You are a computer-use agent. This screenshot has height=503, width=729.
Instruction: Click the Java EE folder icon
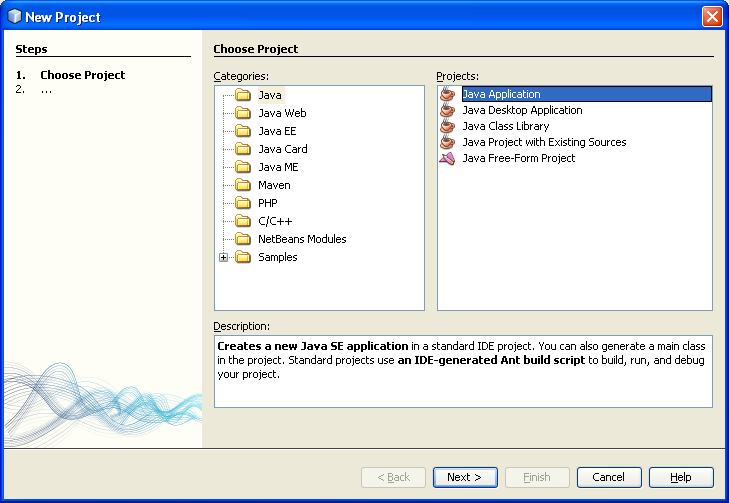pyautogui.click(x=243, y=131)
